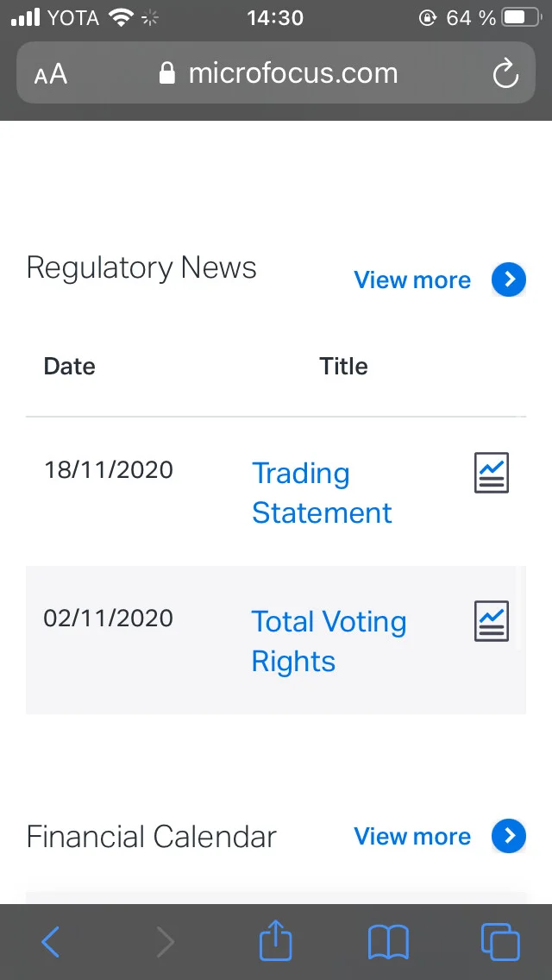Image resolution: width=552 pixels, height=980 pixels.
Task: Open the AA reader text settings
Action: pos(51,74)
